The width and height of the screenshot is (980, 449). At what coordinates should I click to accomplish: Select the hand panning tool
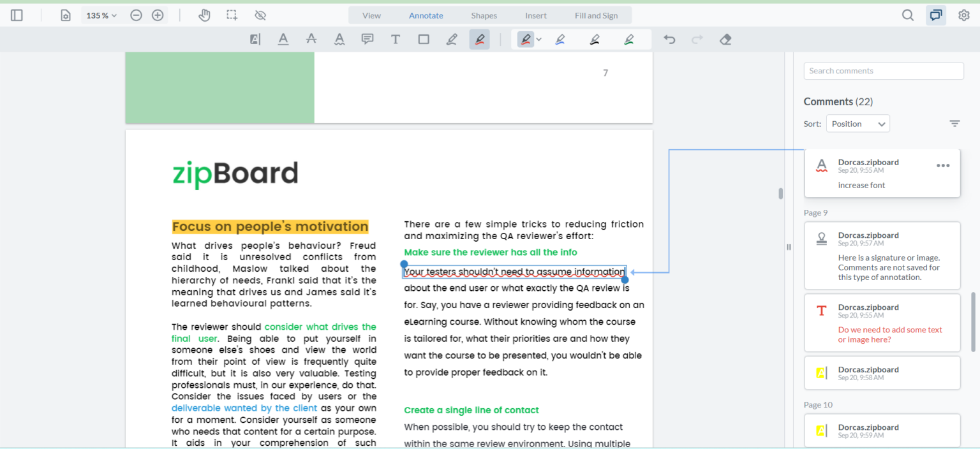click(204, 15)
